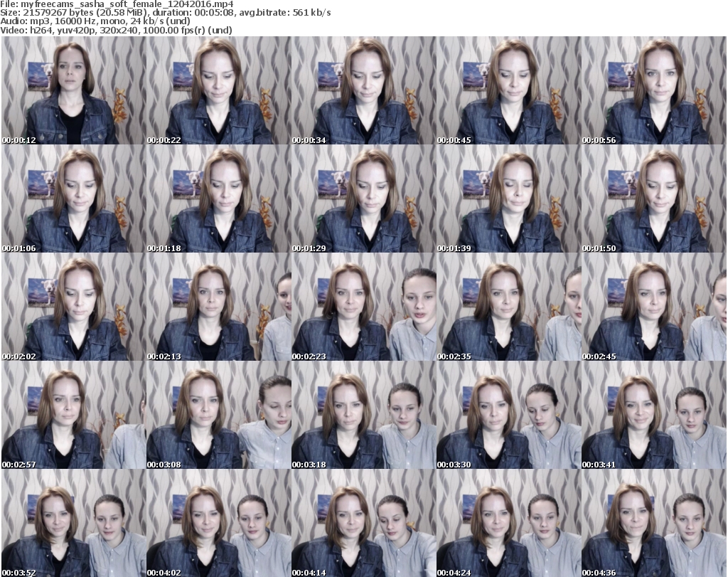Screen dimensions: 728x577
Task: View the 00:04:14 preview frame
Action: coord(363,523)
